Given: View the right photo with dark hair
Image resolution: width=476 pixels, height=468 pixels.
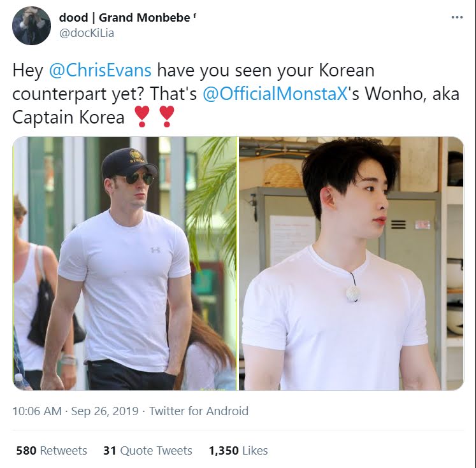Looking at the screenshot, I should pos(351,263).
